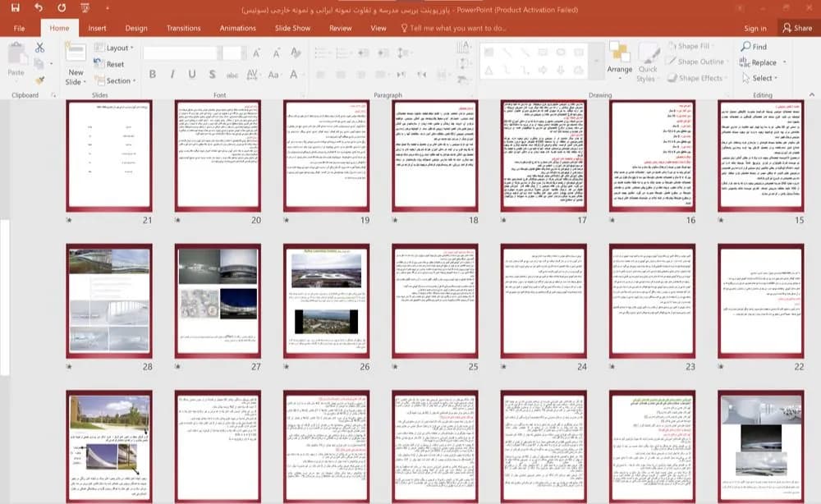Image resolution: width=821 pixels, height=504 pixels.
Task: Open the Arrange dropdown menu
Action: tap(619, 62)
